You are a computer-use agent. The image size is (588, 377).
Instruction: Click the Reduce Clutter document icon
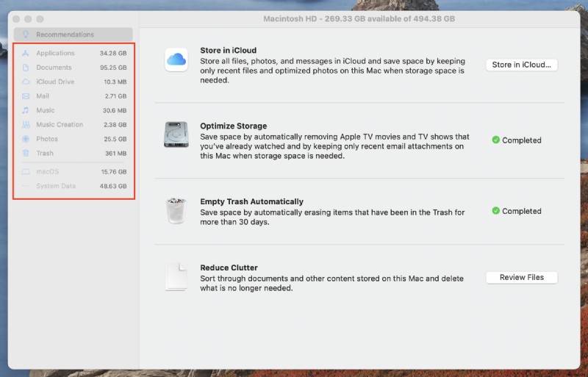[176, 277]
